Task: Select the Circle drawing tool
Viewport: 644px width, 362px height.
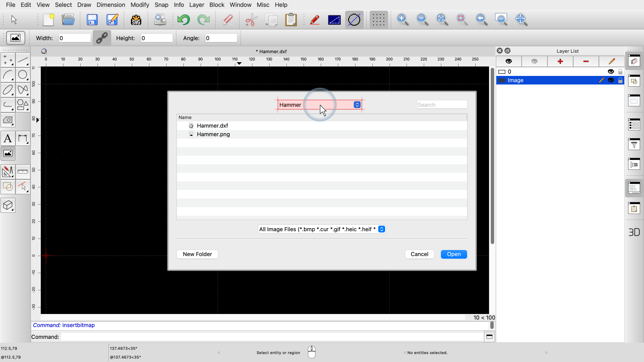Action: 23,75
